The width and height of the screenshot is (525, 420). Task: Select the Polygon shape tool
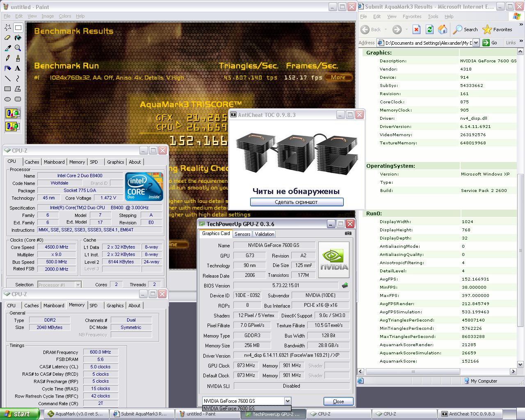(18, 89)
